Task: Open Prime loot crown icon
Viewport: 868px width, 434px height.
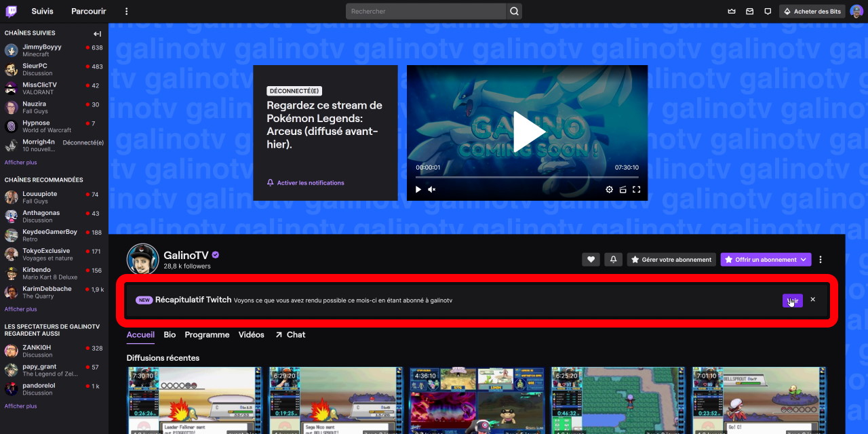Action: (731, 12)
